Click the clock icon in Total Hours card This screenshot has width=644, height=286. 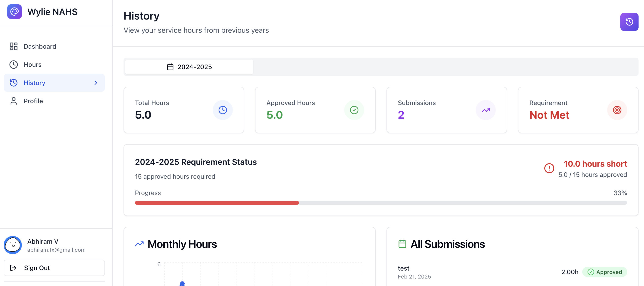click(223, 110)
